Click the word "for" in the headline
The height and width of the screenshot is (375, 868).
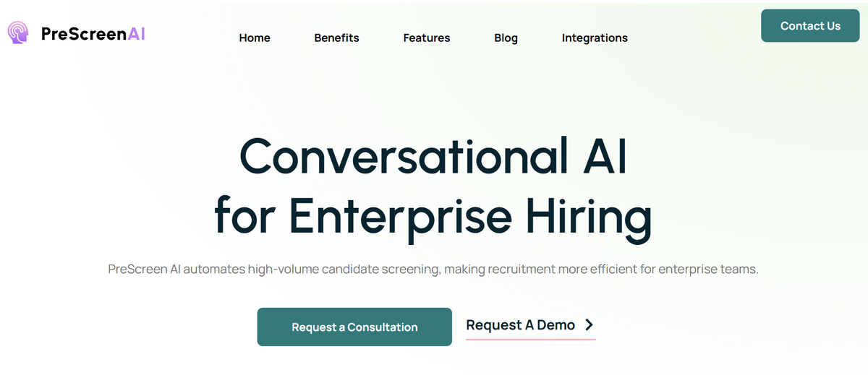(x=246, y=215)
